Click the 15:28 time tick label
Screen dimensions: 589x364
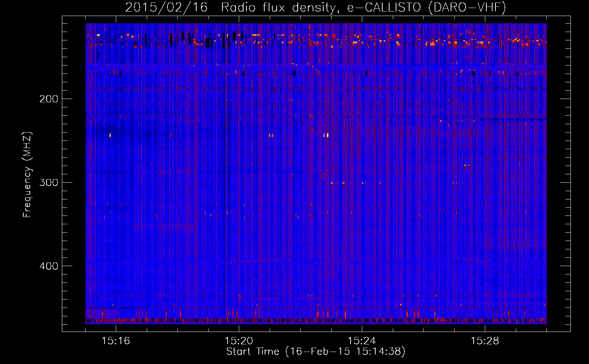(485, 341)
